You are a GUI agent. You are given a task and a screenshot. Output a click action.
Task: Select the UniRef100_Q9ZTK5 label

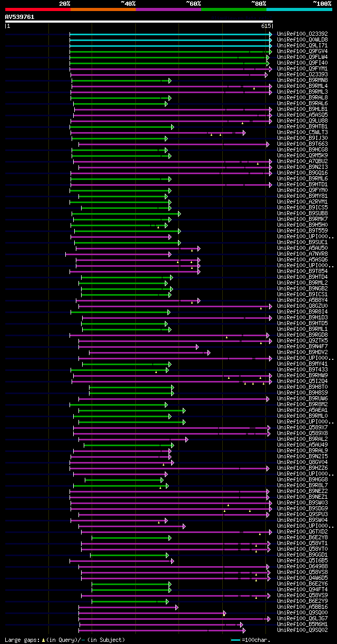coord(302,340)
